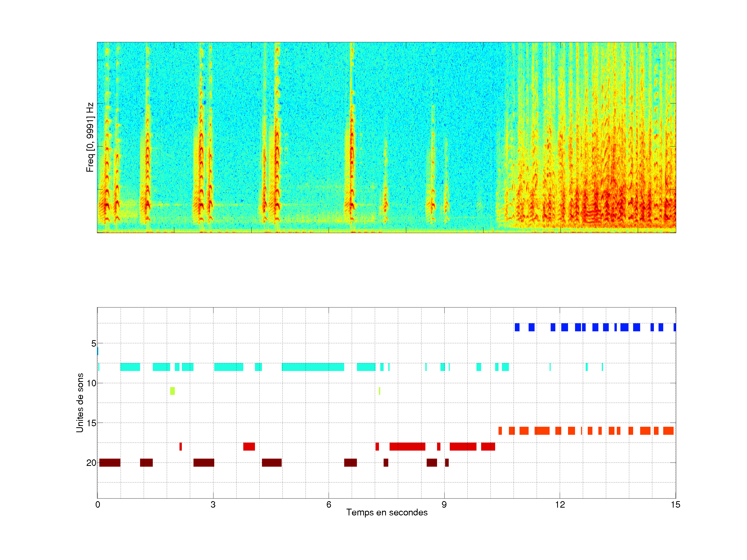Click the y-axis tick label 5
The height and width of the screenshot is (560, 747).
[x=94, y=344]
